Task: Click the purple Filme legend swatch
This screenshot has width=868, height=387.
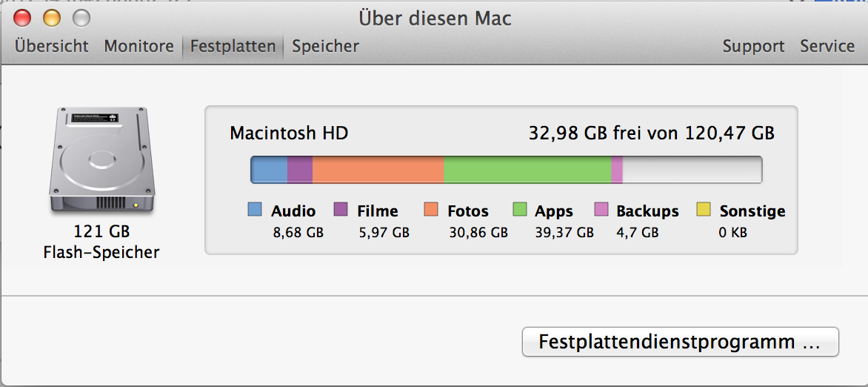Action: pyautogui.click(x=341, y=211)
